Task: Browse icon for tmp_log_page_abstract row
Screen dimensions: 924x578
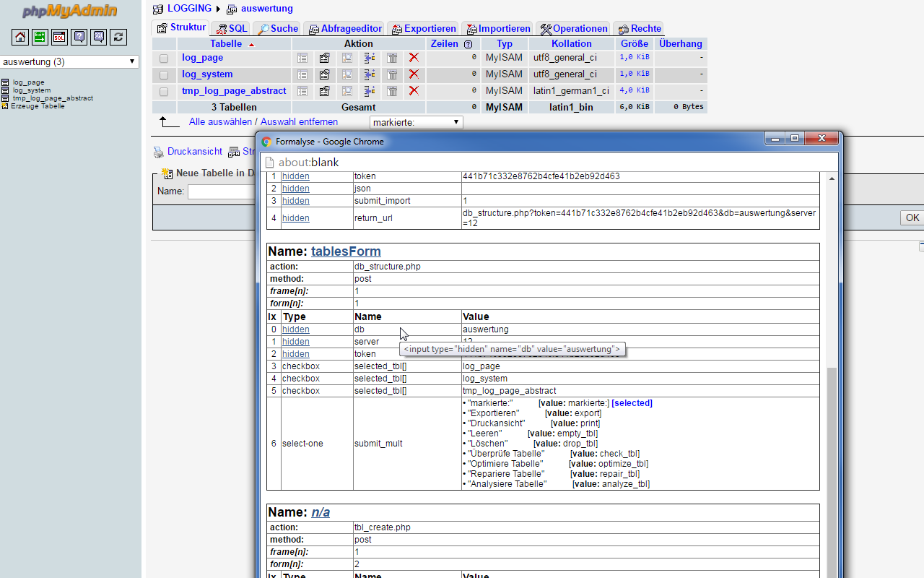Action: point(302,91)
